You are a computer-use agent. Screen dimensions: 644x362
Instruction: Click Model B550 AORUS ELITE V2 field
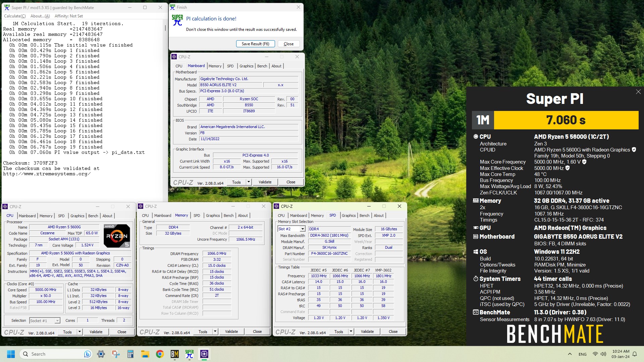[230, 85]
